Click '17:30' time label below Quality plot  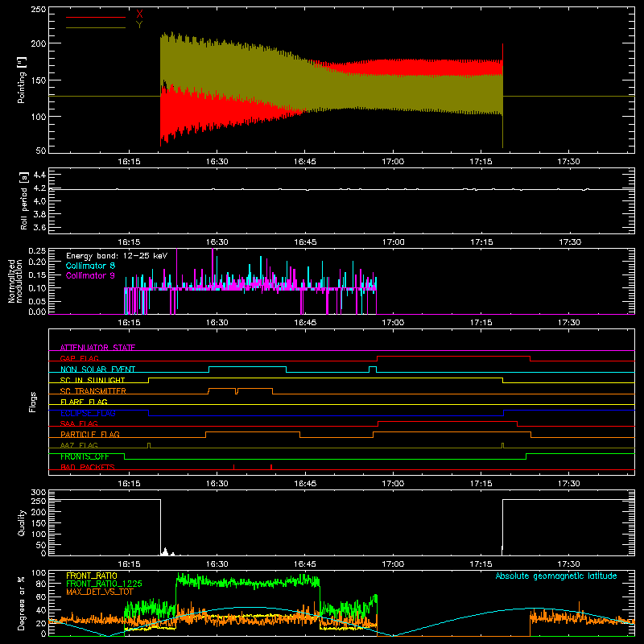[569, 564]
